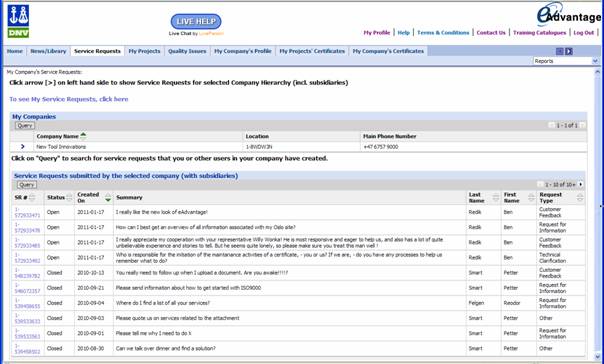Switch to the News/Library tab
Viewport: 604px width, 364px height.
coord(48,51)
